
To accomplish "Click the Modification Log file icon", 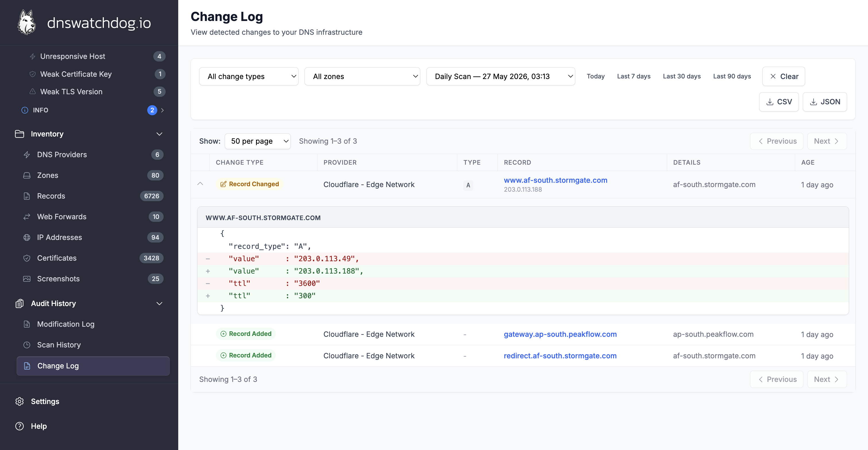I will pos(27,324).
